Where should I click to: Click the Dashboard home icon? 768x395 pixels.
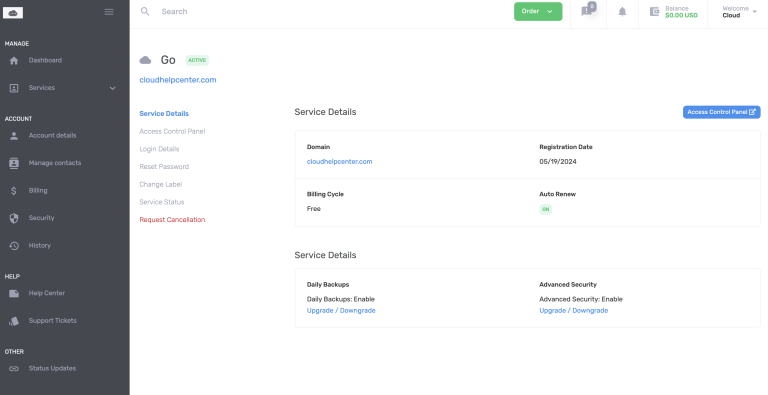tap(14, 61)
